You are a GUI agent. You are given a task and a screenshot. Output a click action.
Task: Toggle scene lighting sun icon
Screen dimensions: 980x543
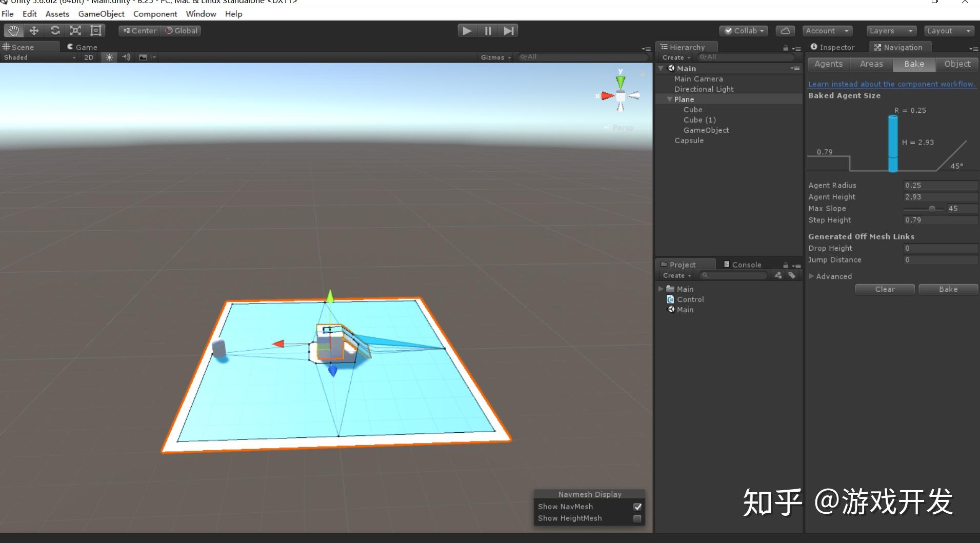click(x=109, y=57)
